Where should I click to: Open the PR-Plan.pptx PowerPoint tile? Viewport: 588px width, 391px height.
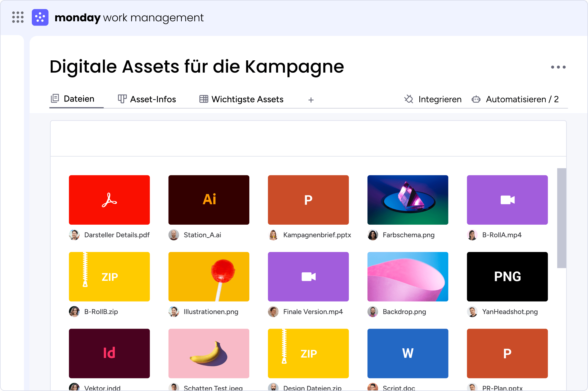(507, 353)
